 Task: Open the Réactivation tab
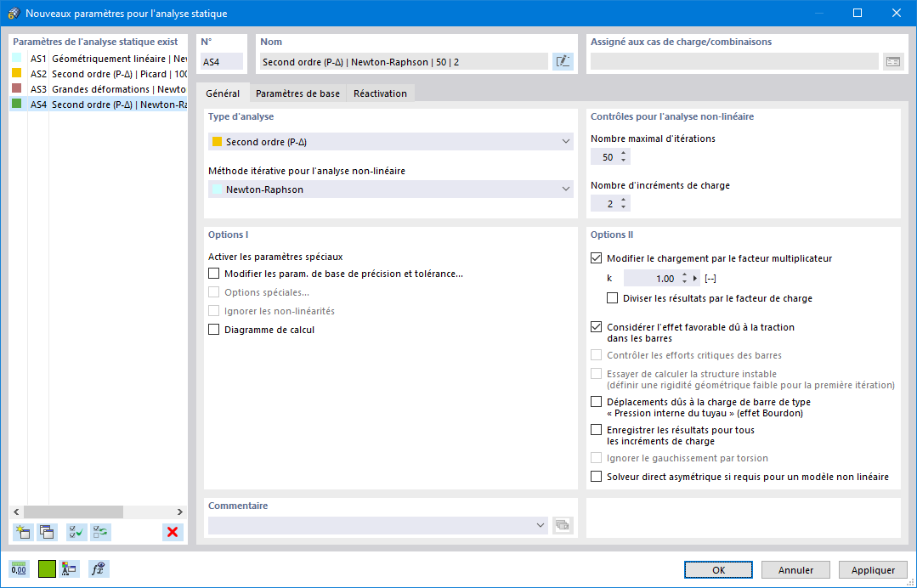(380, 93)
